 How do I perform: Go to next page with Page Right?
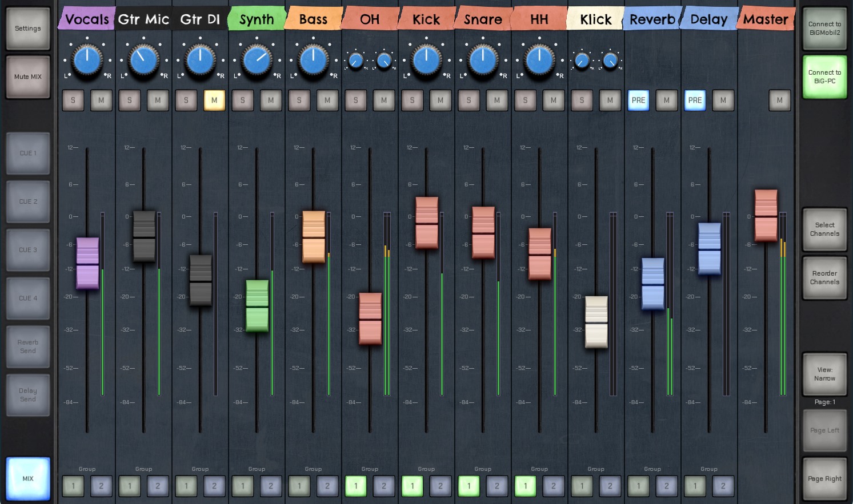[824, 479]
